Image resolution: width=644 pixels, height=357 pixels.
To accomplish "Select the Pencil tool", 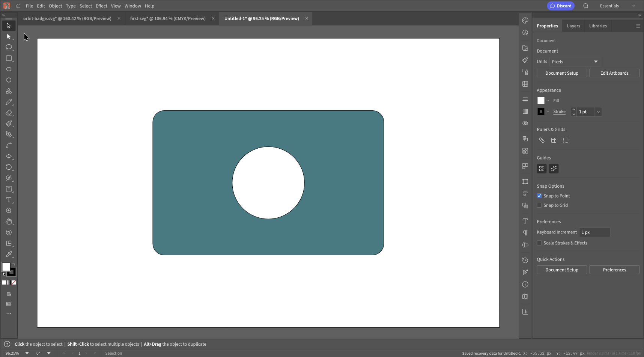I will 9,102.
